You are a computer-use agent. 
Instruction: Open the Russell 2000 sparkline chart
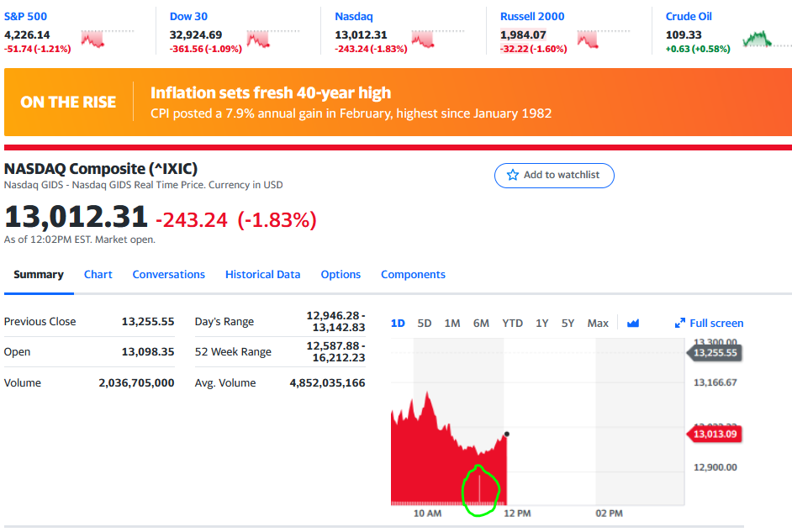click(x=603, y=39)
